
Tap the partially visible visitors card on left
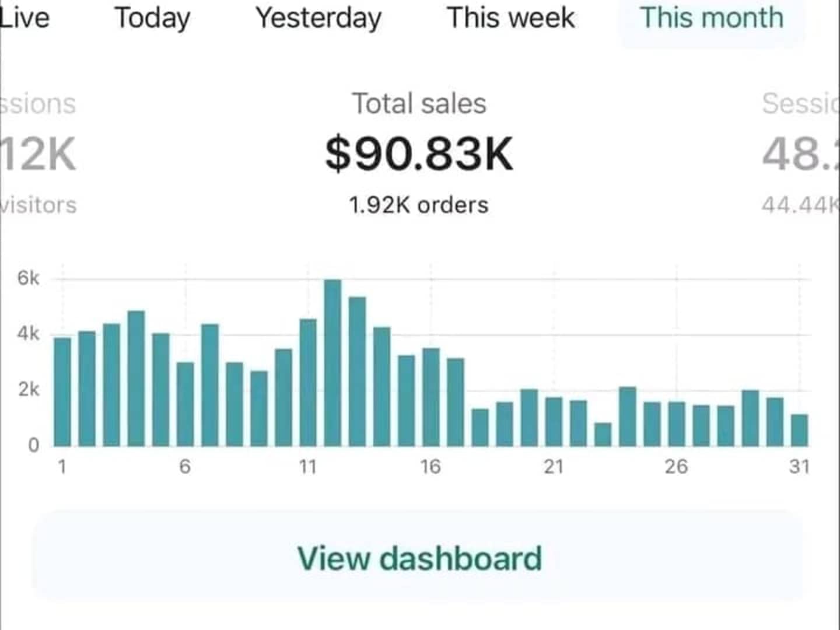38,153
